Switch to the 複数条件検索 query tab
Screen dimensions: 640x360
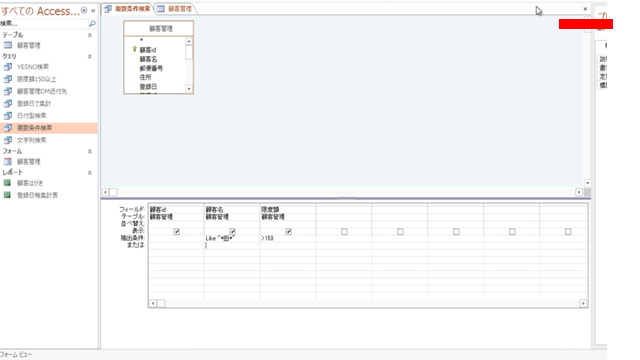[128, 9]
